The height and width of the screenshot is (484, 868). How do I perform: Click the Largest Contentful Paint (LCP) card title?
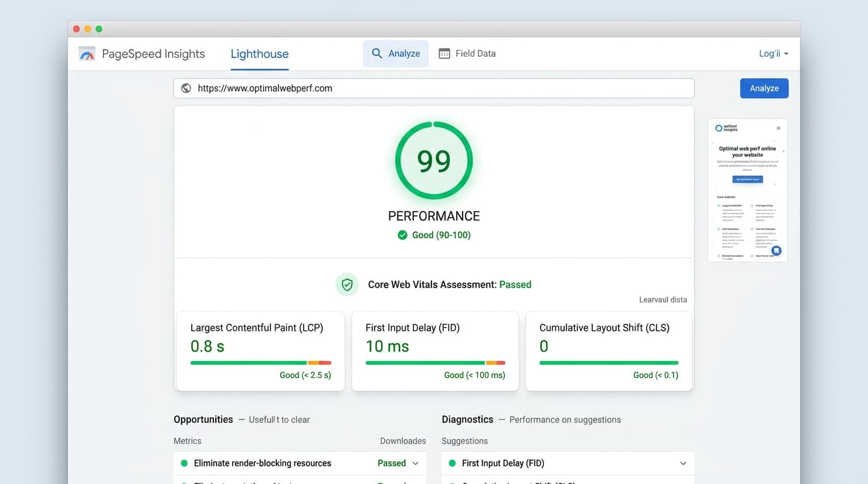pos(257,328)
